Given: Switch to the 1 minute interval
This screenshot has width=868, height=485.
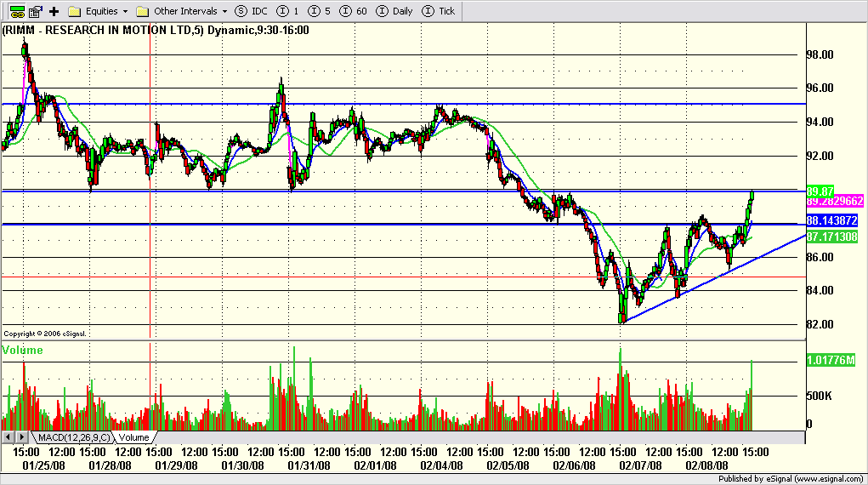Looking at the screenshot, I should coord(288,11).
